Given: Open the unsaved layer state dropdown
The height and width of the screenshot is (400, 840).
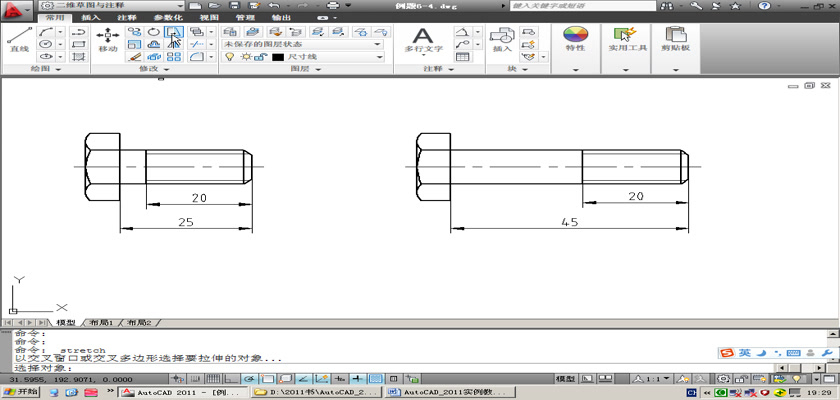Looking at the screenshot, I should pyautogui.click(x=302, y=45).
